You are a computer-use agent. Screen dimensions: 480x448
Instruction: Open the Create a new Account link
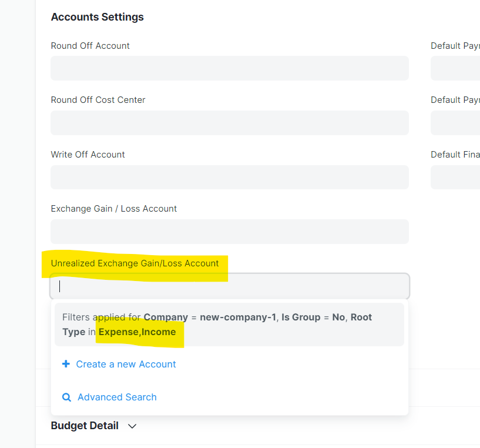pos(126,363)
